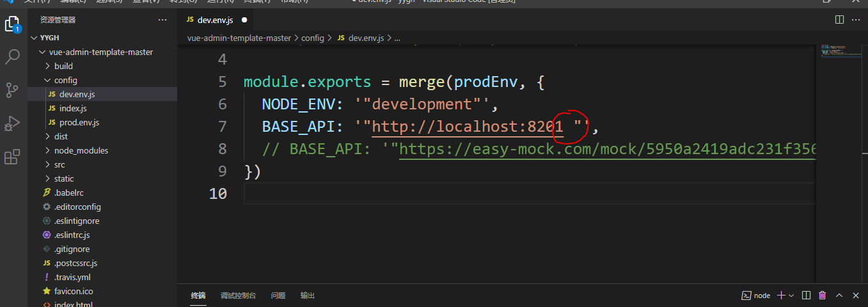868x307 pixels.
Task: Open Source Control view
Action: click(12, 90)
